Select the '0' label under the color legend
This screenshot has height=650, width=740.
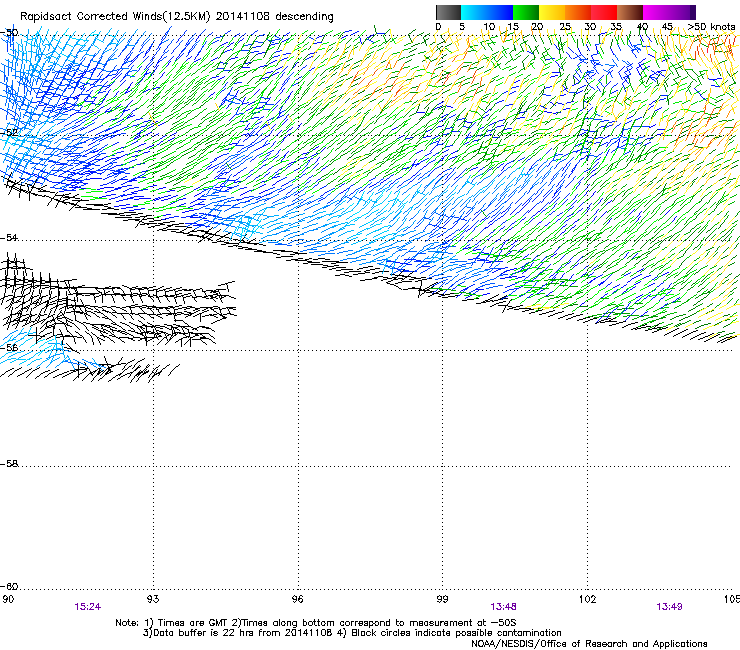[438, 27]
